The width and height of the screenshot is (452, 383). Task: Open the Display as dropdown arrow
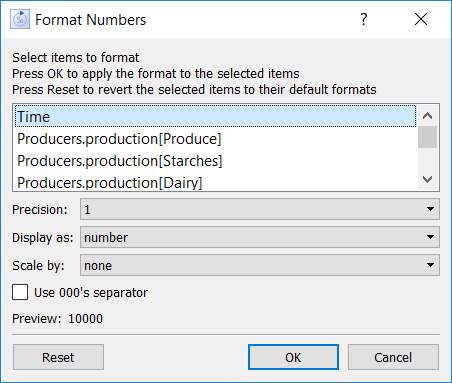coord(430,237)
